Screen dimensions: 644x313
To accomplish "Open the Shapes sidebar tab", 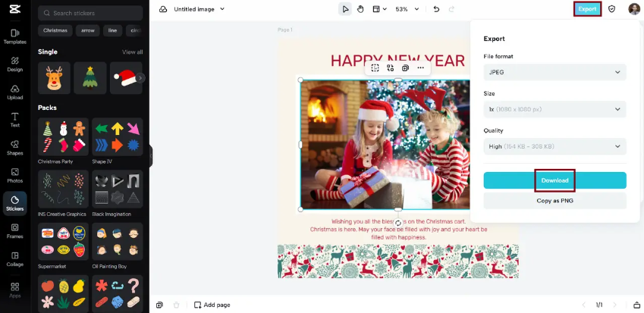I will coord(14,148).
